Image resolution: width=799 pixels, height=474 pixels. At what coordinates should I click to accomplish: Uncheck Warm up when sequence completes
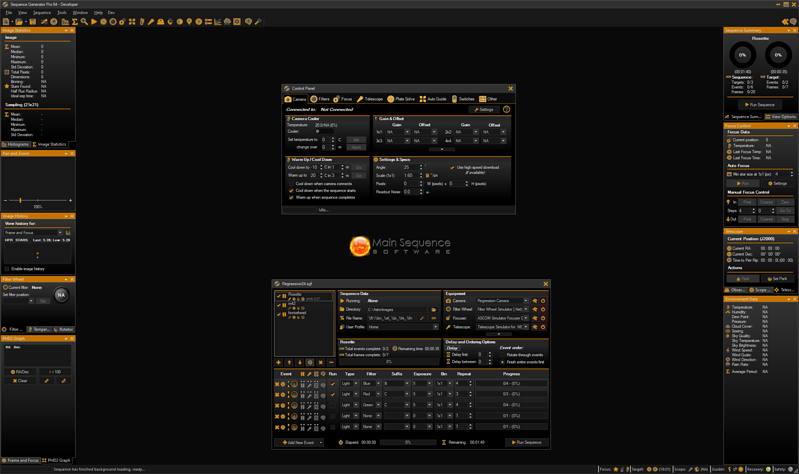(x=291, y=197)
